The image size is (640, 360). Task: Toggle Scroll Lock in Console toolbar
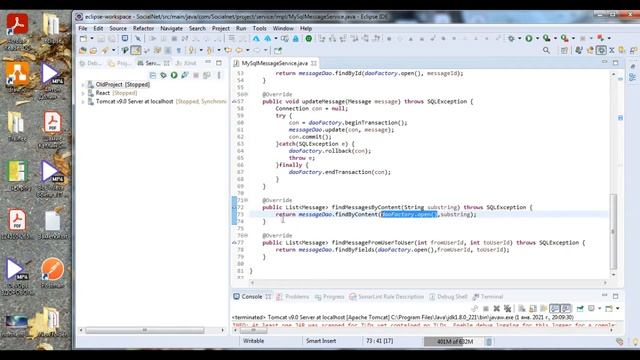coord(533,309)
